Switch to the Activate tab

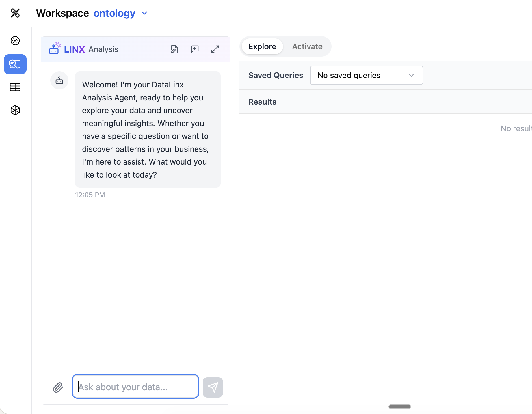click(x=307, y=46)
